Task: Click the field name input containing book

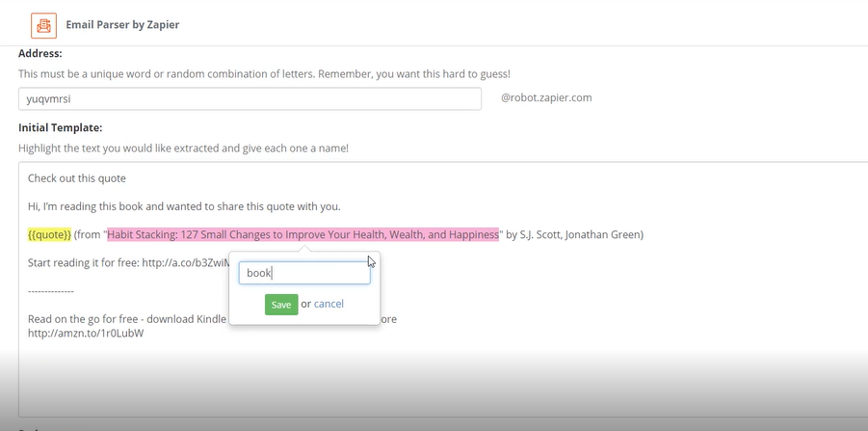Action: [304, 273]
